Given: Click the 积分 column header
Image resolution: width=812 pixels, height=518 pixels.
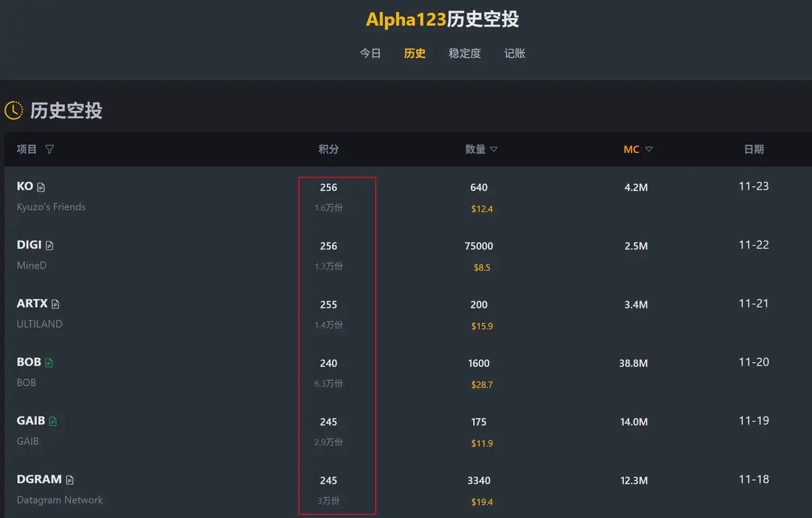Looking at the screenshot, I should tap(329, 150).
